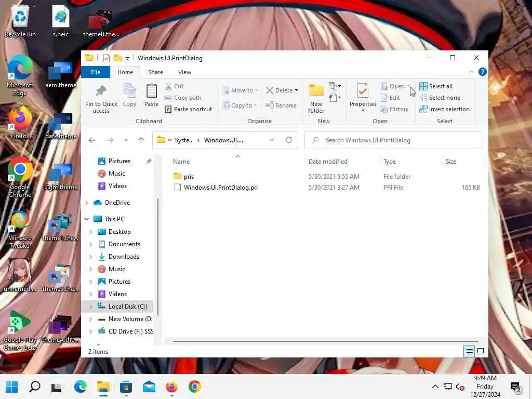The height and width of the screenshot is (399, 532).
Task: Open the New item dropdown icon
Action: [x=335, y=86]
